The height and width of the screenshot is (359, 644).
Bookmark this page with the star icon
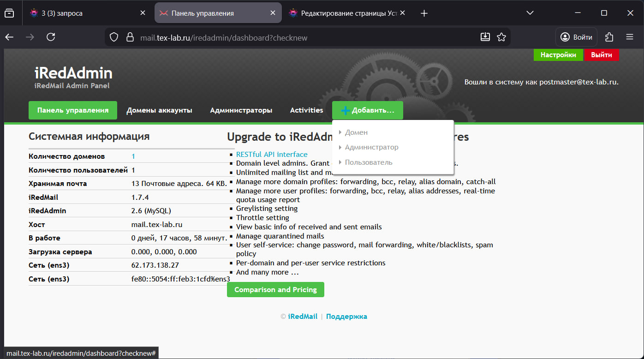pos(501,37)
